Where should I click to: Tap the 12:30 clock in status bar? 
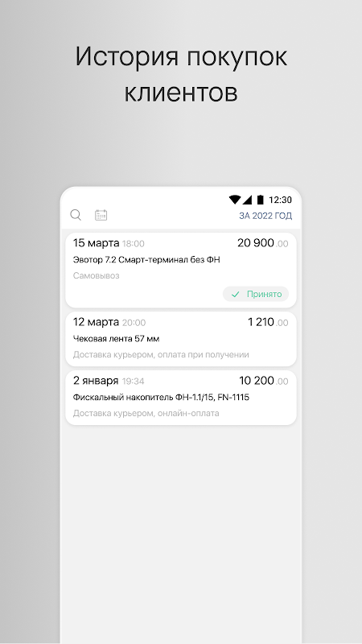tap(280, 200)
